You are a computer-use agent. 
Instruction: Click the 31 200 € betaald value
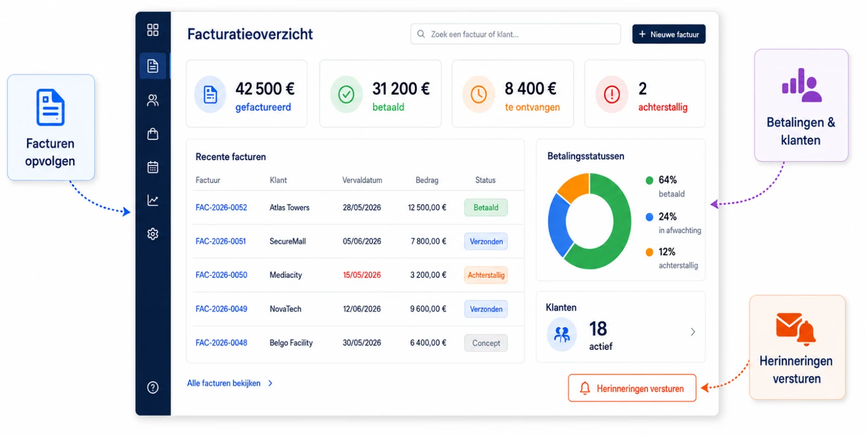(x=401, y=89)
